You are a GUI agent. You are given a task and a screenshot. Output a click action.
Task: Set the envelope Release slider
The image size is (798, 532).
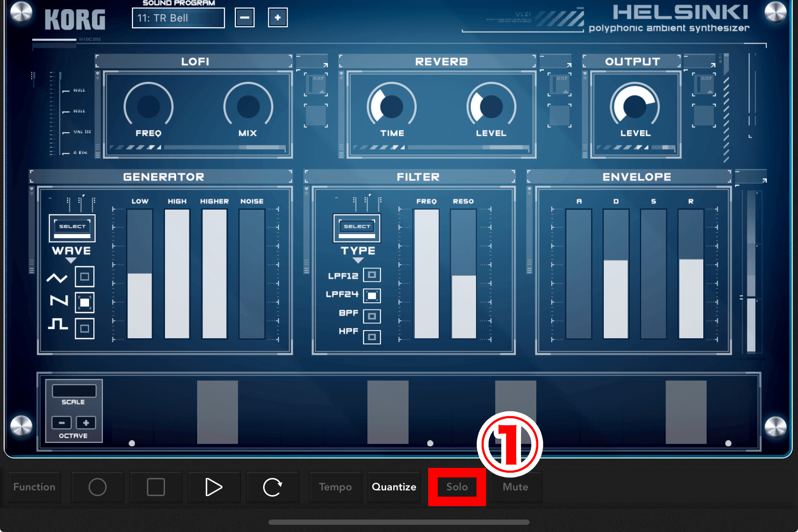pyautogui.click(x=691, y=274)
